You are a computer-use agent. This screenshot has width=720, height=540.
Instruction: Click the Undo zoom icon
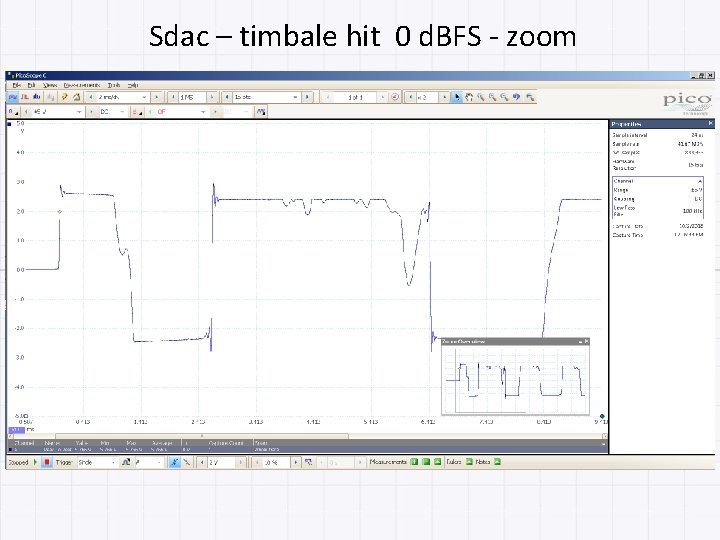point(517,97)
